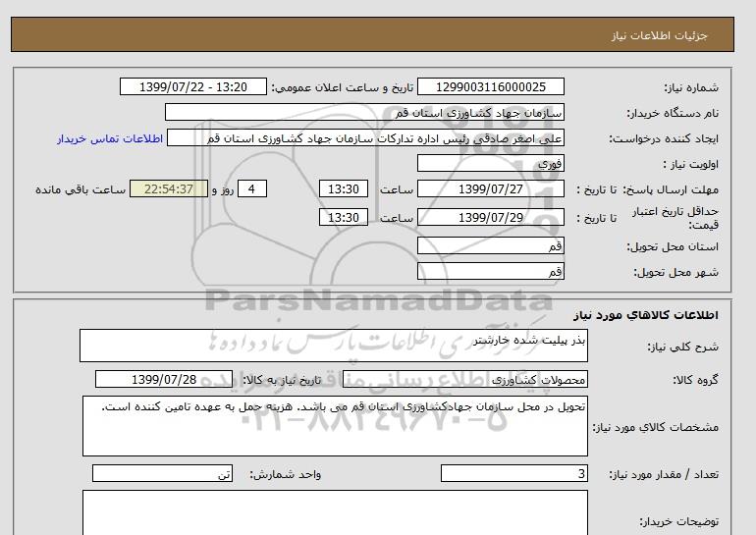Select the buyer organization name field
The height and width of the screenshot is (535, 756).
tap(364, 112)
